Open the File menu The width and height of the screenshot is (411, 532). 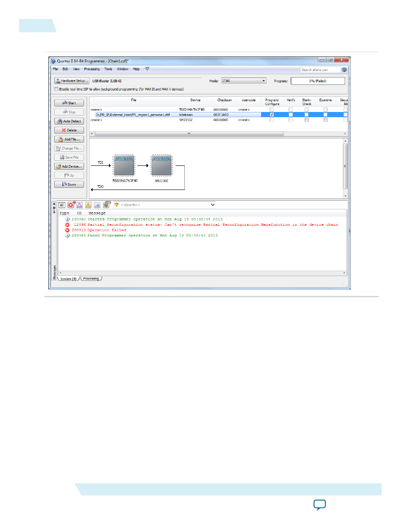[55, 69]
